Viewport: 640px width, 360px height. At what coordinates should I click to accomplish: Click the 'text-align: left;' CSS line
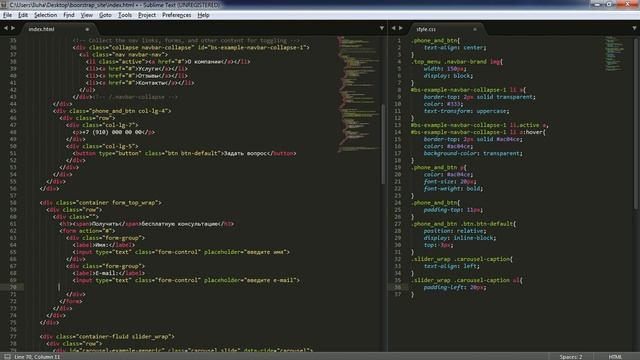coord(452,266)
